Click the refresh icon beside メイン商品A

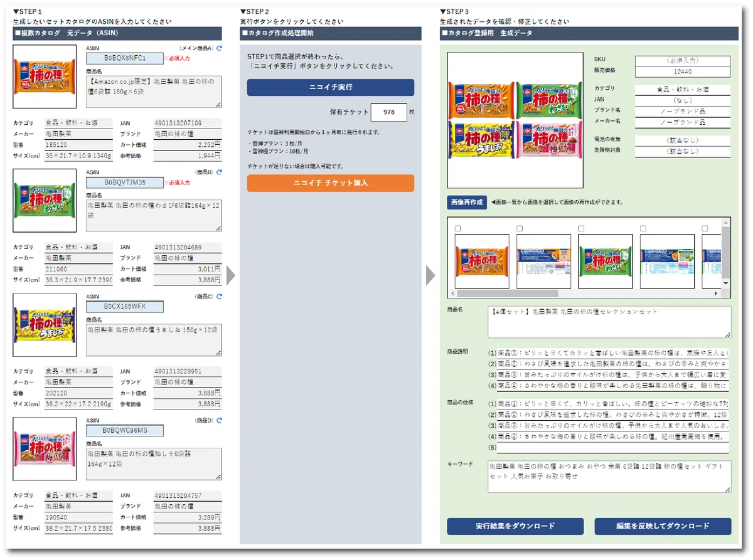tap(219, 48)
